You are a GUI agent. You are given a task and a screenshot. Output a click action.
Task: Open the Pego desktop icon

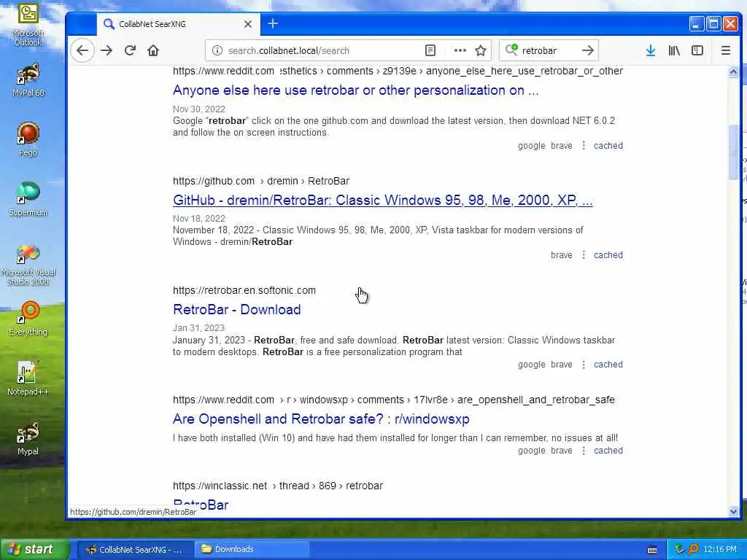click(28, 139)
